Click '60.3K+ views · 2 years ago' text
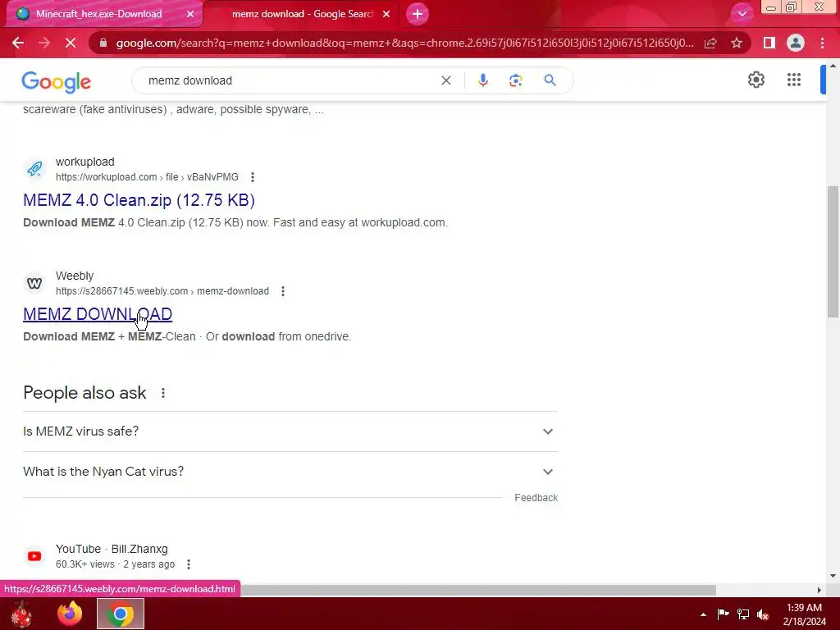 (x=115, y=564)
